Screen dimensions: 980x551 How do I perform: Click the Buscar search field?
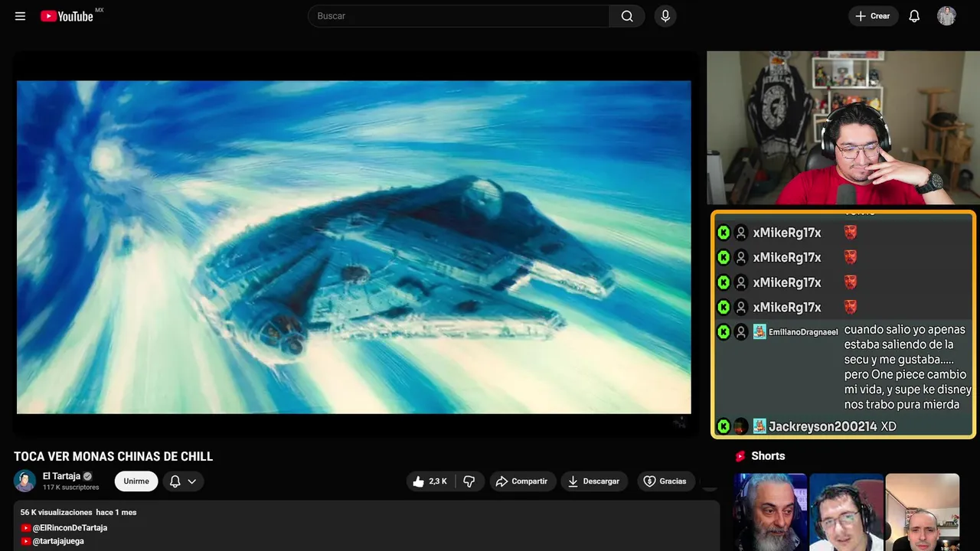tap(459, 16)
